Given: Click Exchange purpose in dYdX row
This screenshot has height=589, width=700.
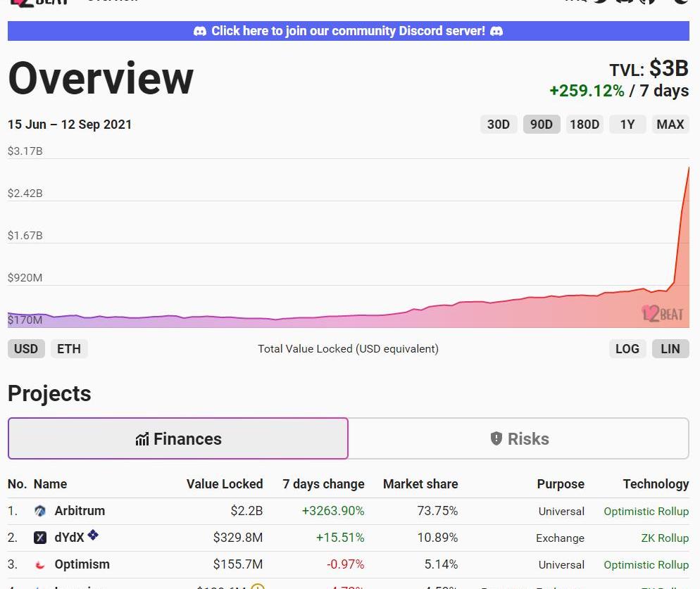Looking at the screenshot, I should pos(560,538).
